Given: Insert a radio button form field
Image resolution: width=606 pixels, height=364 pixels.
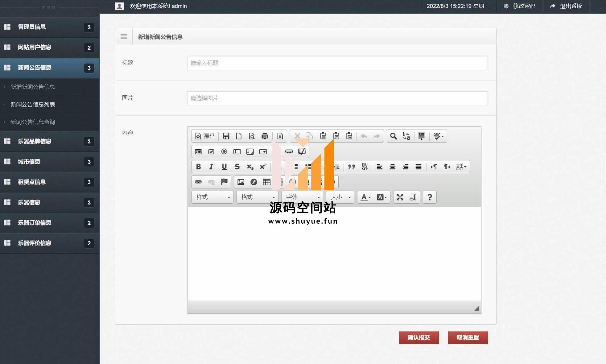Looking at the screenshot, I should pos(224,151).
